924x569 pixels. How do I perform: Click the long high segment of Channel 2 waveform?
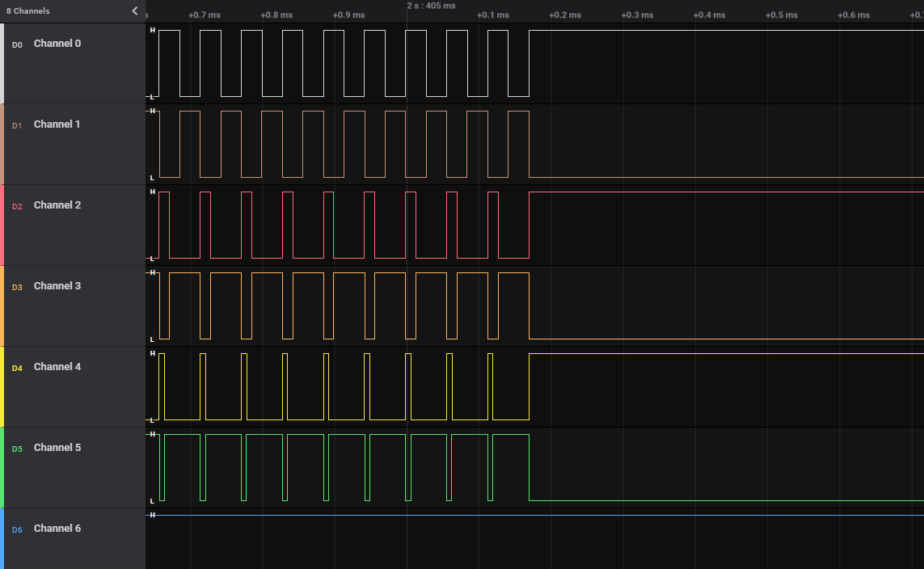pyautogui.click(x=727, y=192)
